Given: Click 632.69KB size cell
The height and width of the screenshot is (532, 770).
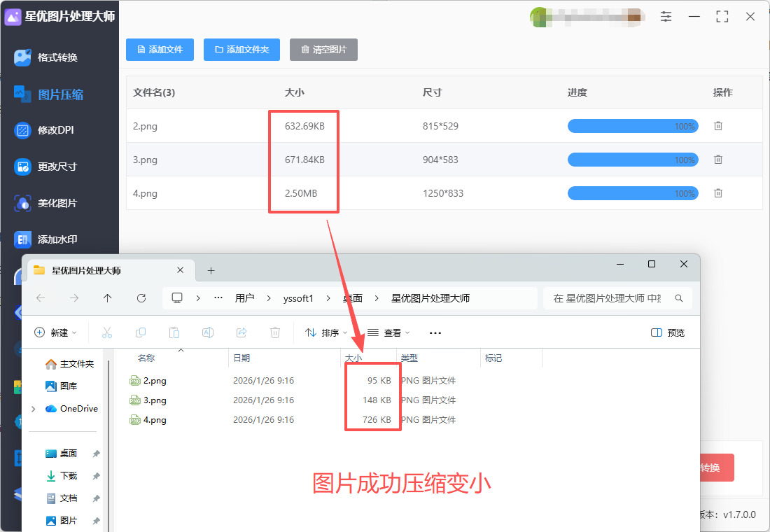Looking at the screenshot, I should click(x=304, y=126).
